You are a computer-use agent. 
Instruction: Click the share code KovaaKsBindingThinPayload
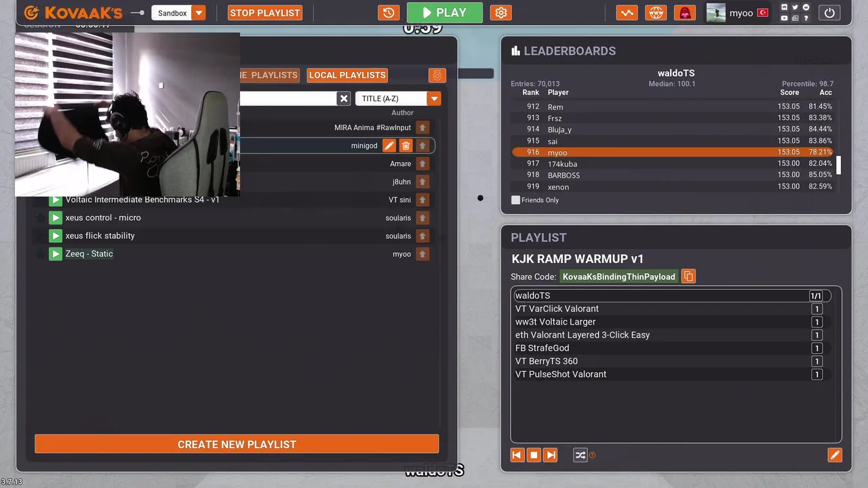(x=619, y=277)
